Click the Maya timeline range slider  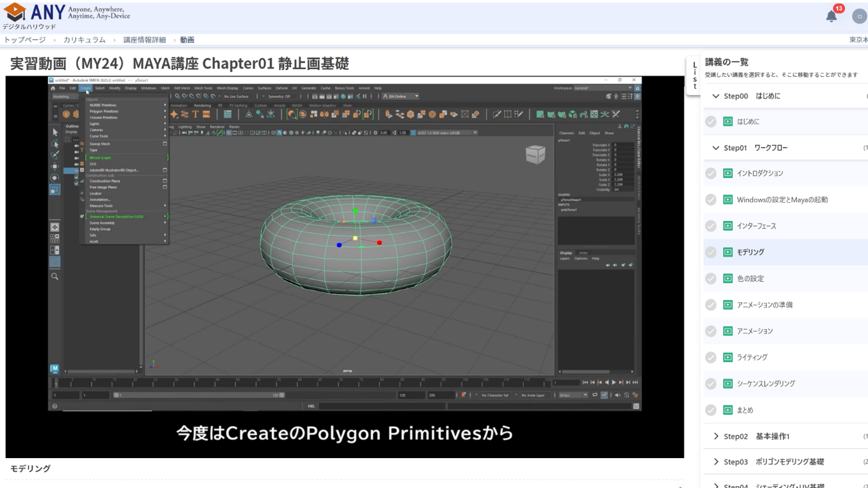pos(199,395)
